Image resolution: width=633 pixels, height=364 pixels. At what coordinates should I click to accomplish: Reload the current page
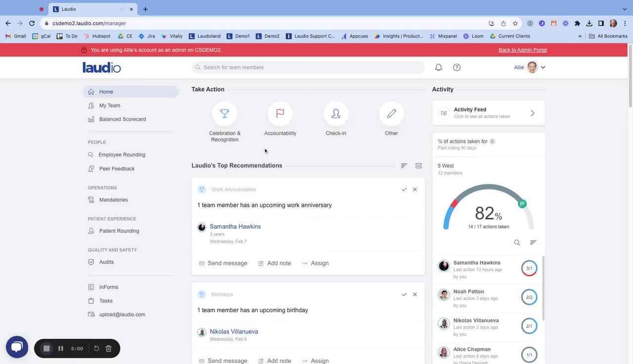(x=32, y=23)
